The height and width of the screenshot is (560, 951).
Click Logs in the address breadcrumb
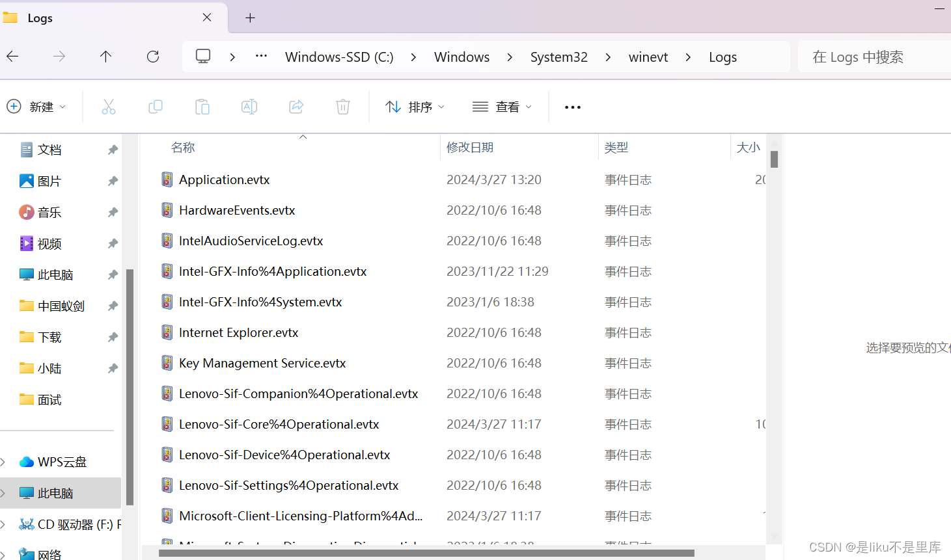click(x=723, y=57)
